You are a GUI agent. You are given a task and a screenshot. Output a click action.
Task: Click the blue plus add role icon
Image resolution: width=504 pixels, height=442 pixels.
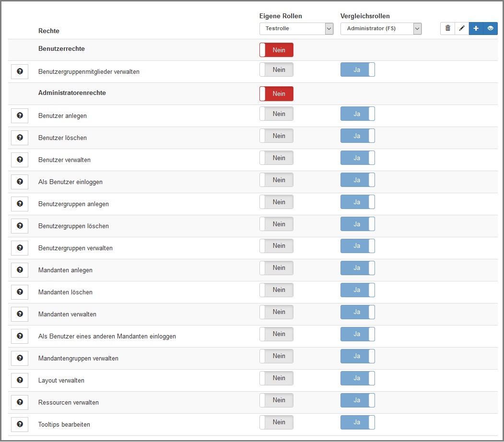click(x=476, y=29)
